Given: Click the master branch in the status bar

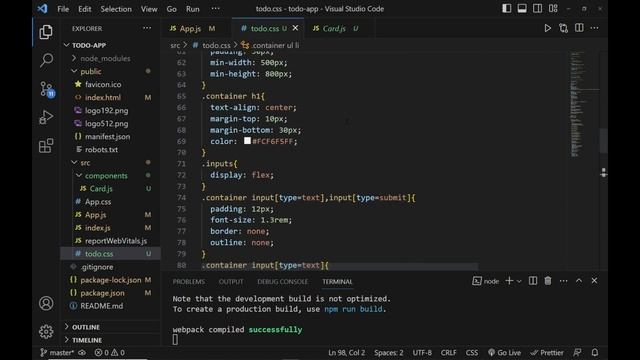Looking at the screenshot, I should (57, 353).
